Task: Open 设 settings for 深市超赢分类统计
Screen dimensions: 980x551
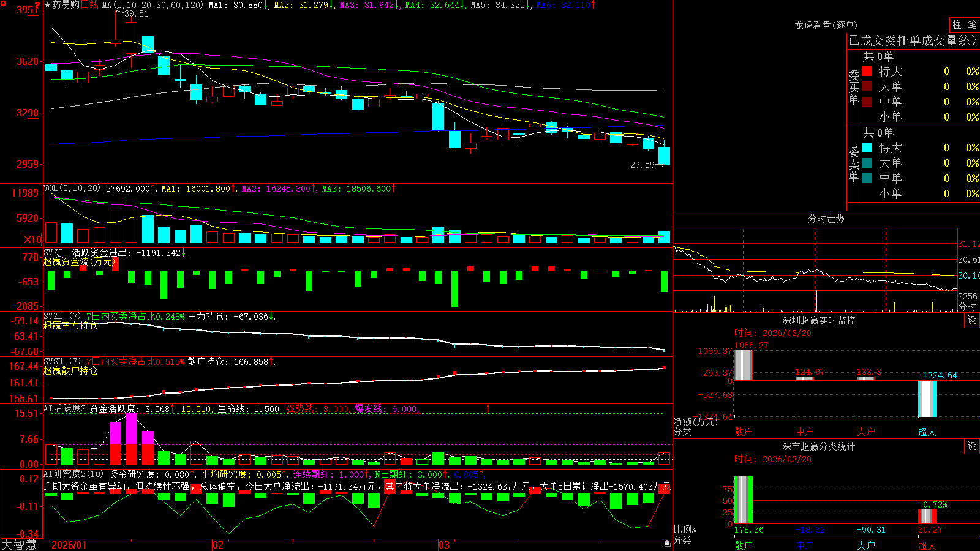Action: 972,446
